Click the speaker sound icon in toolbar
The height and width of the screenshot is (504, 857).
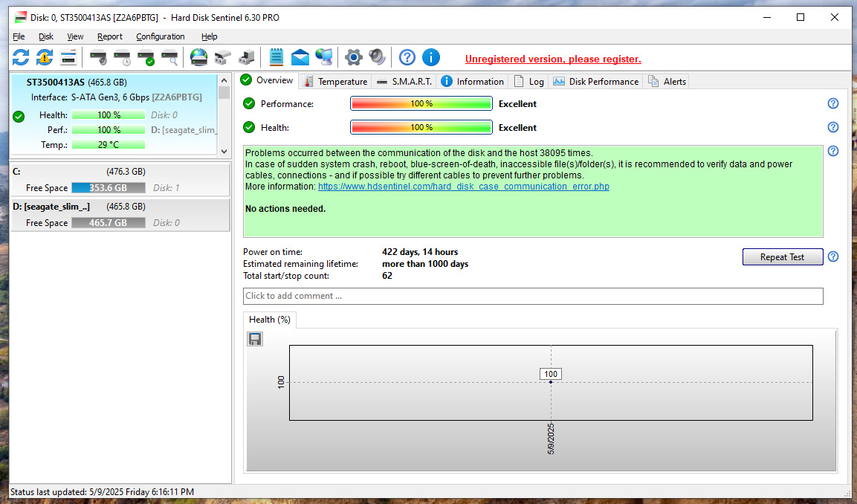pyautogui.click(x=377, y=56)
